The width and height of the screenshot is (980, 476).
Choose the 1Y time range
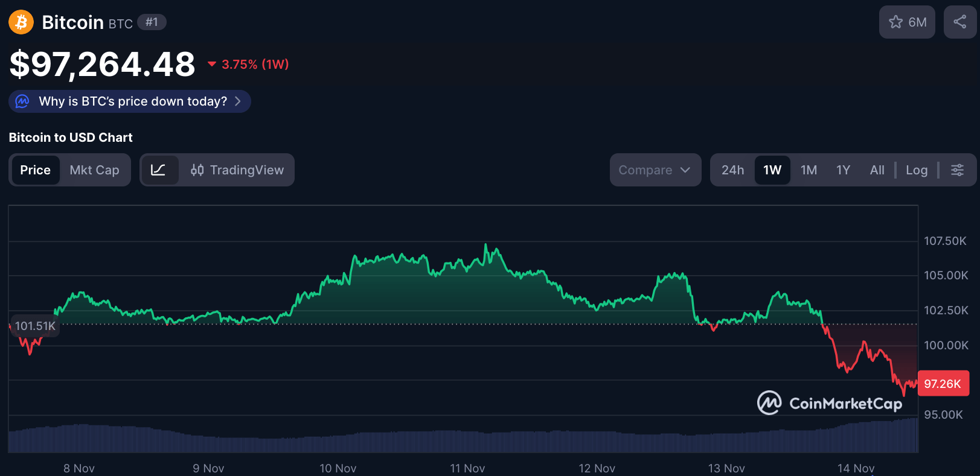(x=843, y=170)
